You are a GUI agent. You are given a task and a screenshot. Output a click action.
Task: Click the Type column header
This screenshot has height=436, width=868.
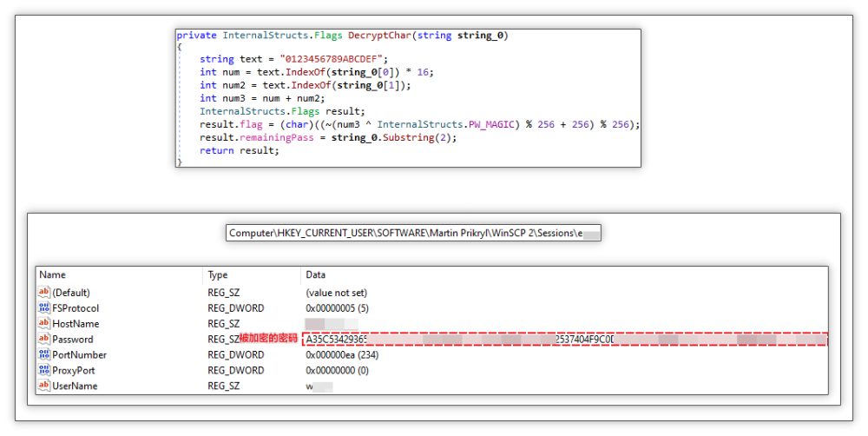click(x=218, y=275)
